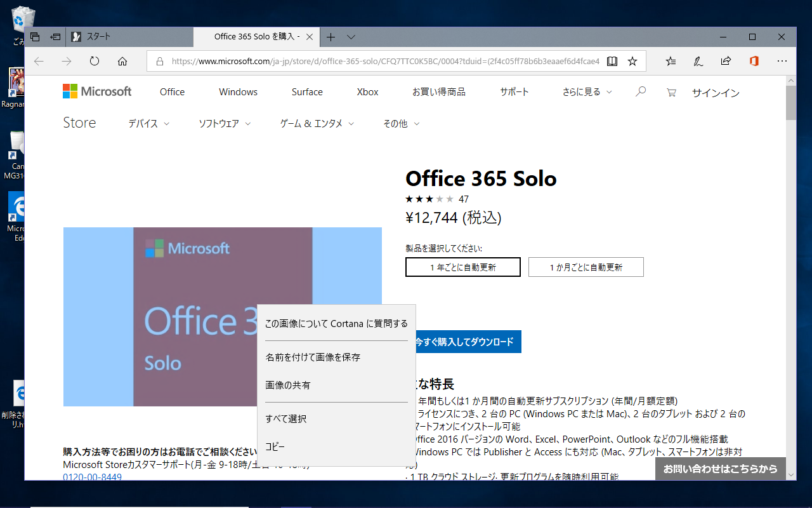Click the add notes pen icon

[x=698, y=62]
